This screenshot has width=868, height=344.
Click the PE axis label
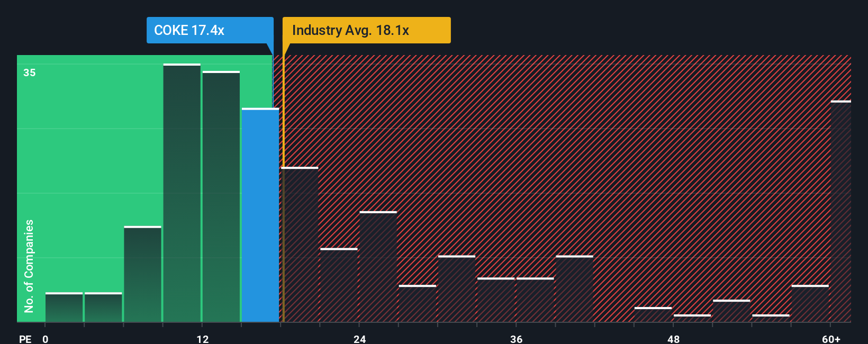[25, 339]
